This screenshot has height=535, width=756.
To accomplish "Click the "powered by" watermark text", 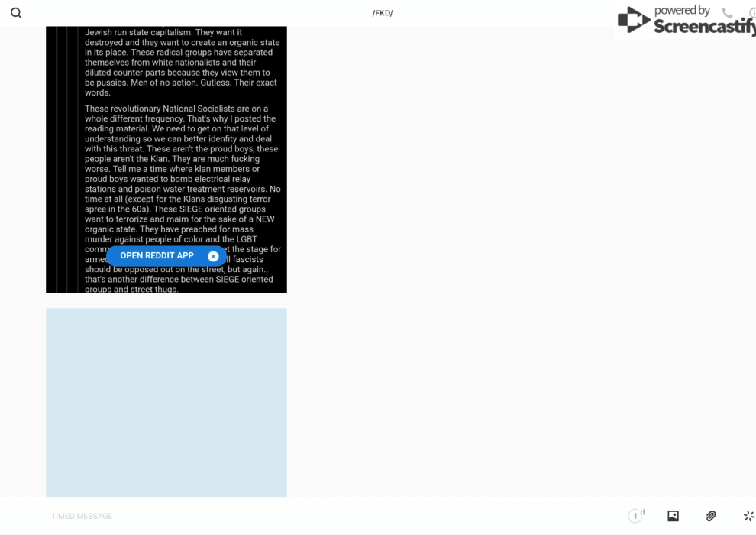I will (x=682, y=11).
